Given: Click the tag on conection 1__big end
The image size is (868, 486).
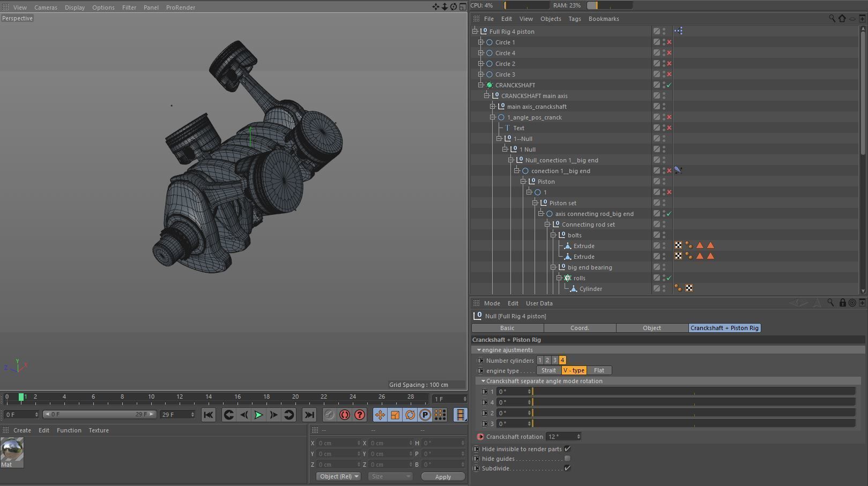Looking at the screenshot, I should [x=678, y=170].
